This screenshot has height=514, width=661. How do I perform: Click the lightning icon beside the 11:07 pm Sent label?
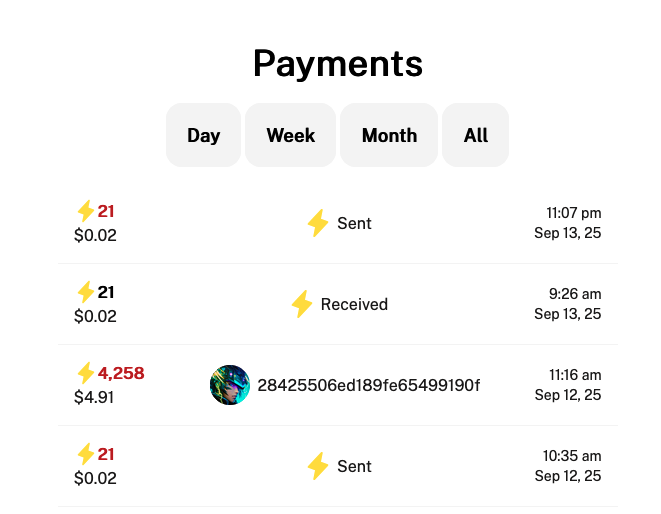click(318, 223)
